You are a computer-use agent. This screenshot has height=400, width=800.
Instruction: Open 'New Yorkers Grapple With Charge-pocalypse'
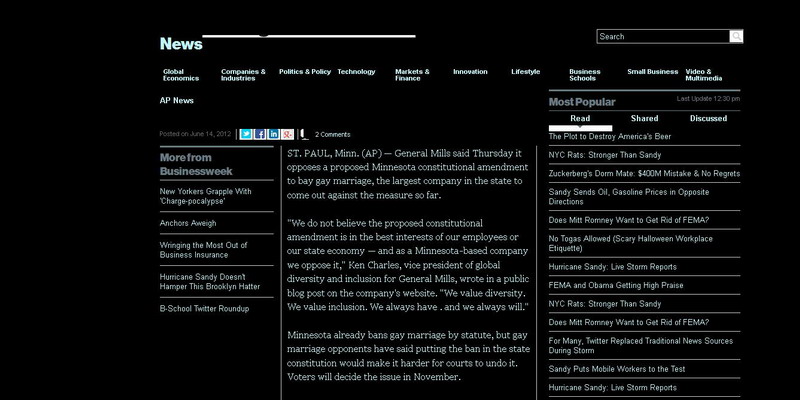[206, 196]
